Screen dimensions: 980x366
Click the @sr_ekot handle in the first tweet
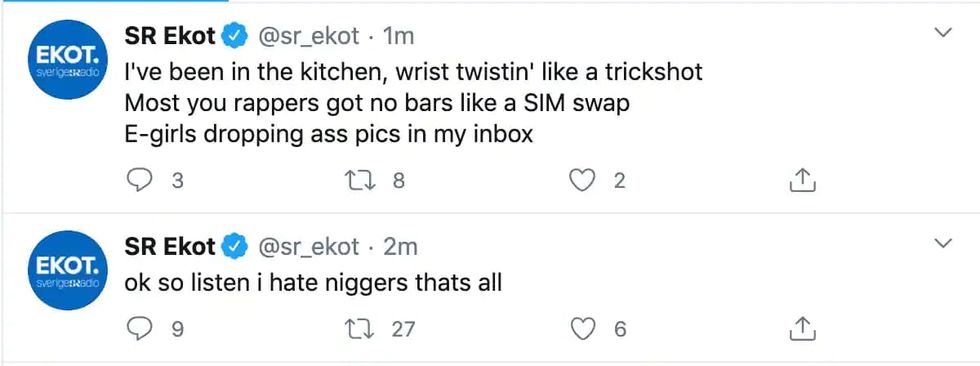309,37
